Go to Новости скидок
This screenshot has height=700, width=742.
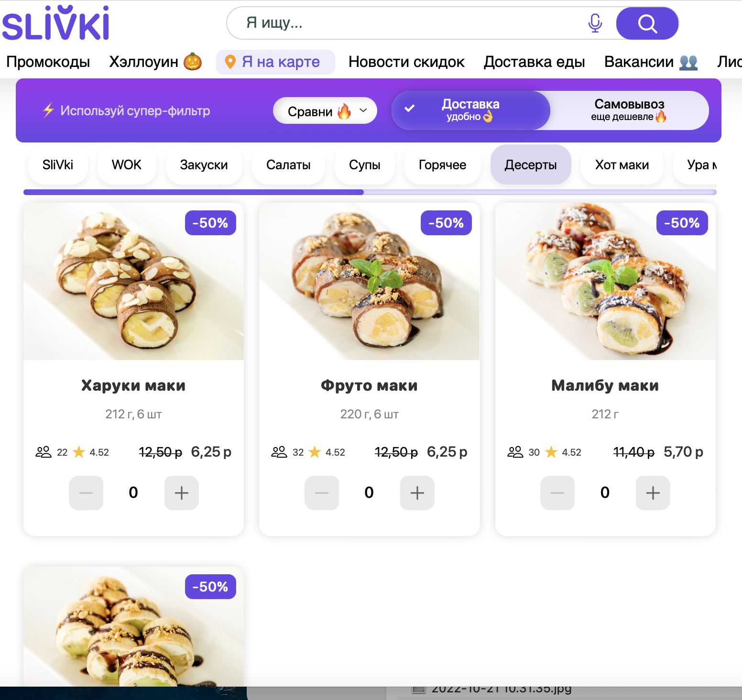tap(406, 62)
